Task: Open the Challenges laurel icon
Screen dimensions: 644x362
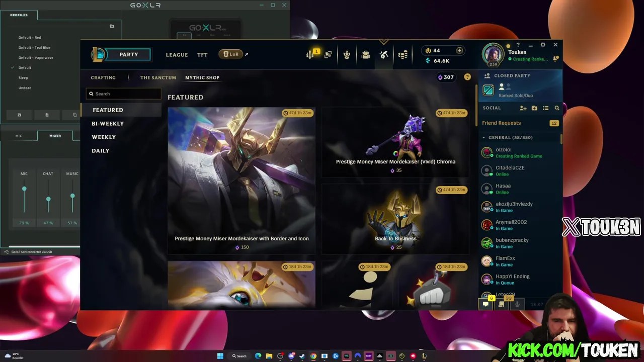Action: (x=347, y=54)
